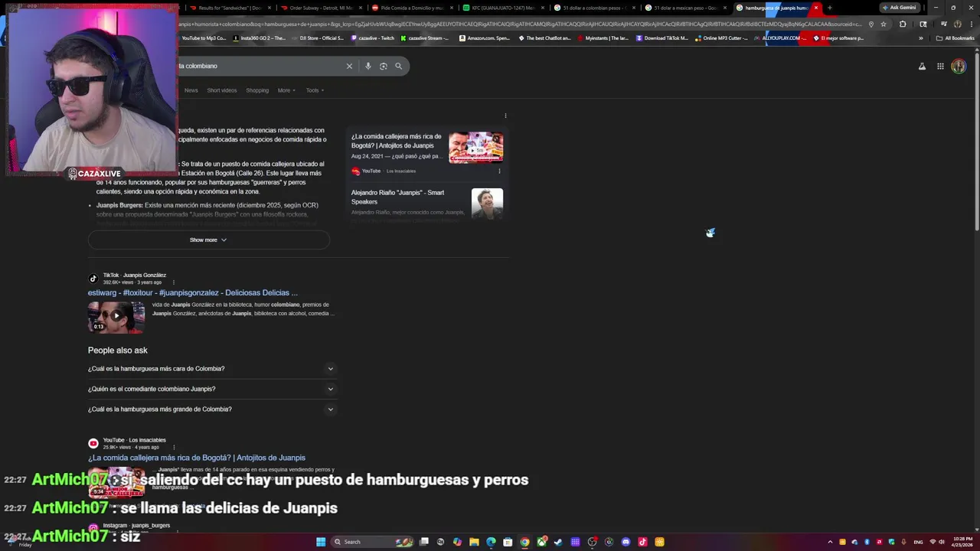The image size is (980, 551).
Task: Open options for the YouTube Los Insaciables card
Action: point(499,171)
